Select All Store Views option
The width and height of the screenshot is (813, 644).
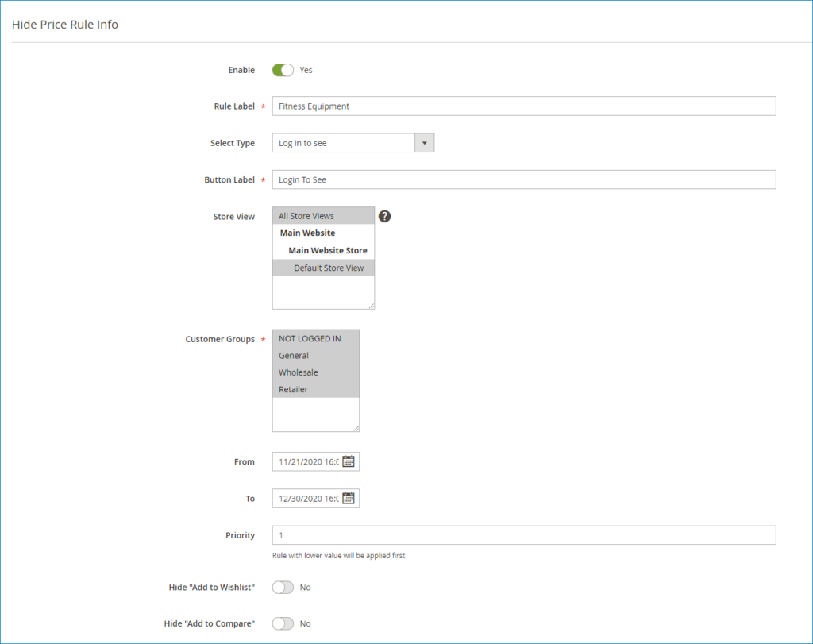pos(324,216)
